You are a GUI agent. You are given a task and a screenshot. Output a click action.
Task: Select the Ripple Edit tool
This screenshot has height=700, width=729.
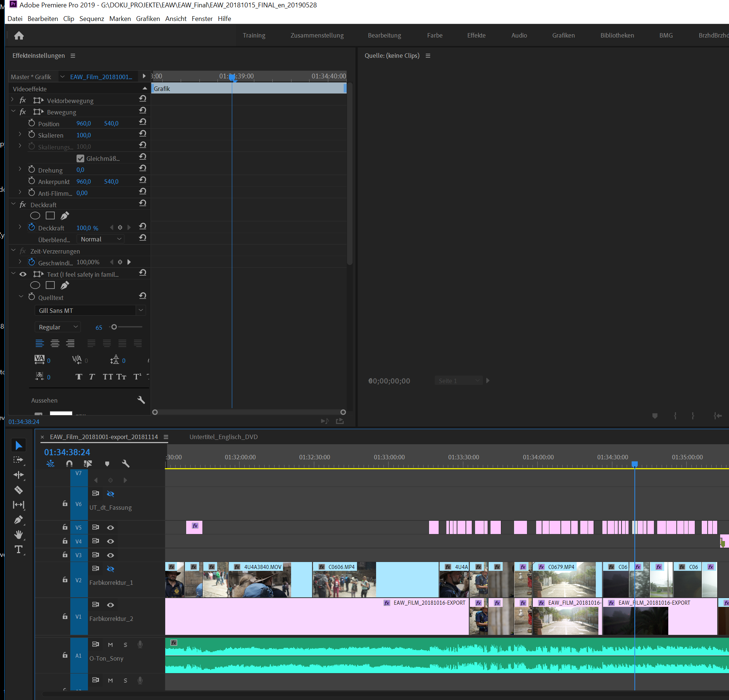18,475
